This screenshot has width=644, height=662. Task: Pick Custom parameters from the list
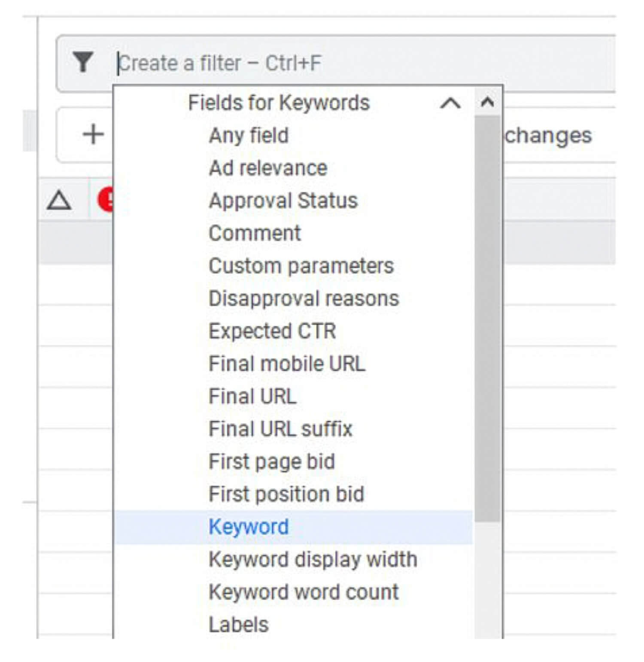(x=301, y=266)
